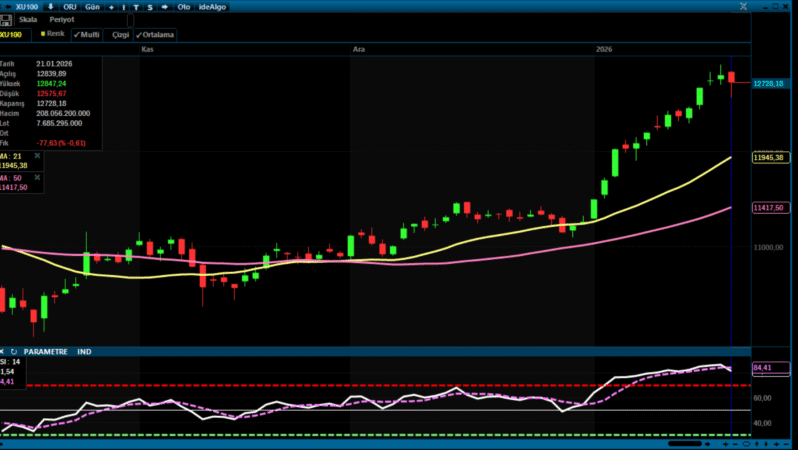Click the refresh icon in indicator panel header
This screenshot has height=450, width=798.
pyautogui.click(x=14, y=351)
